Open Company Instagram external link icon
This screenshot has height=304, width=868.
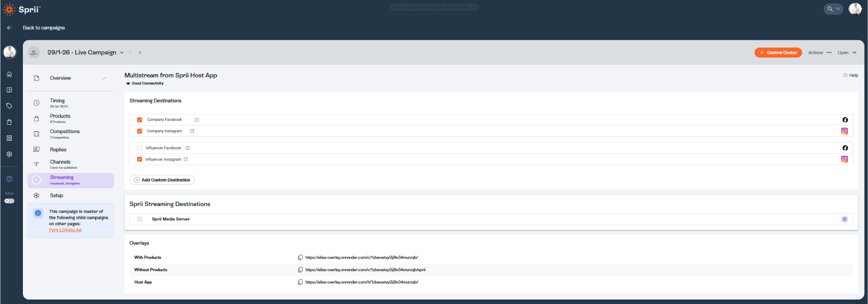[192, 131]
